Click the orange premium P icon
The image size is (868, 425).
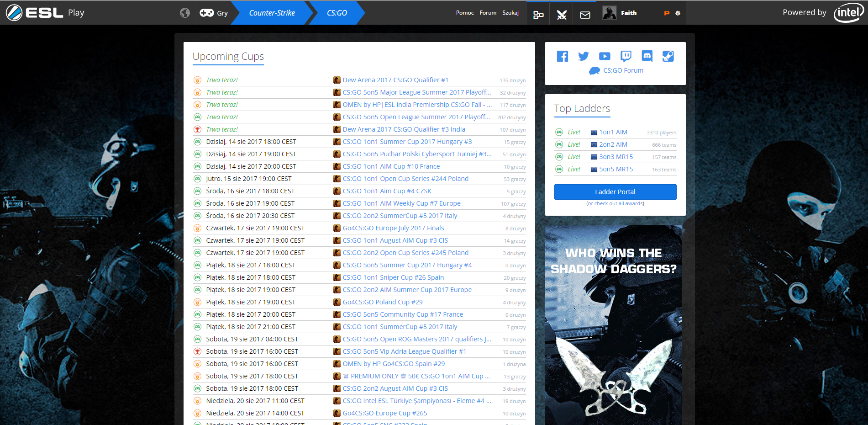pyautogui.click(x=667, y=13)
